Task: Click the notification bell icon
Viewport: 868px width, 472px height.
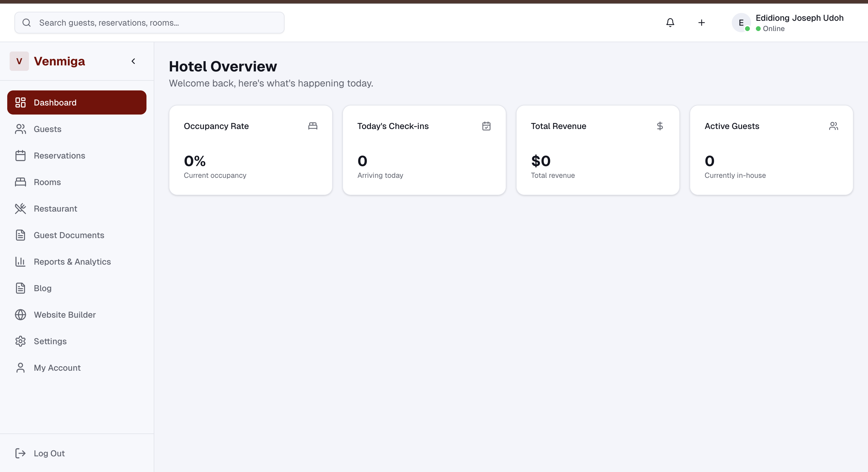Action: [x=670, y=23]
